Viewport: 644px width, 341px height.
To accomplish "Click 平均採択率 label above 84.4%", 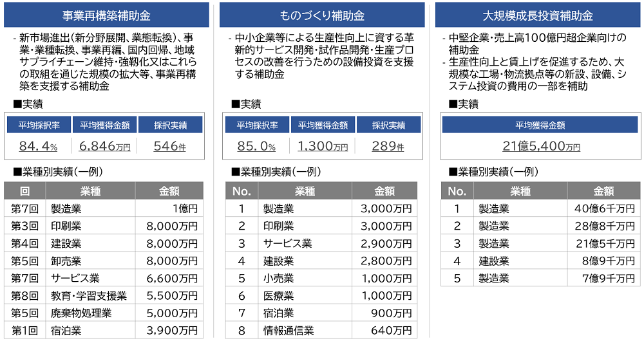I will tap(39, 125).
